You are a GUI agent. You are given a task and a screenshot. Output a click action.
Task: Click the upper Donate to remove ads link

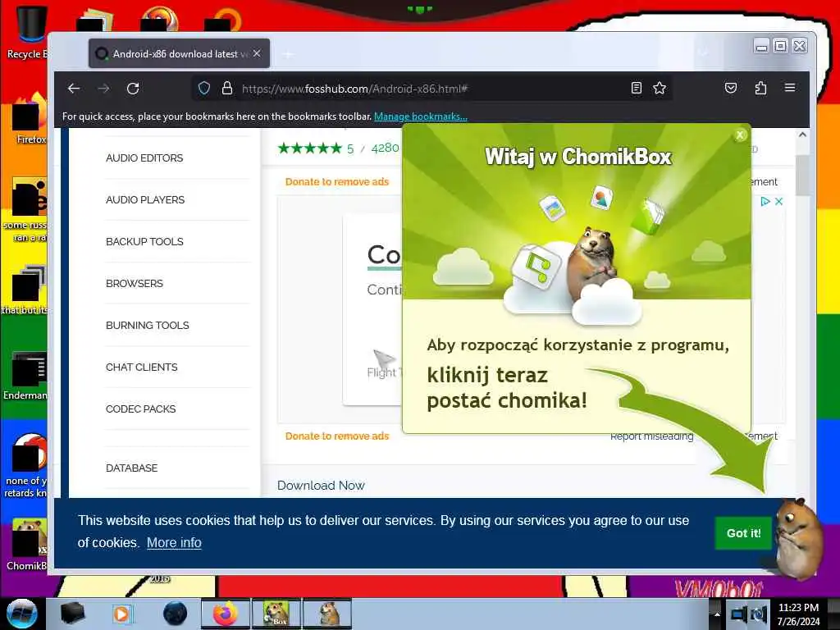pyautogui.click(x=337, y=181)
